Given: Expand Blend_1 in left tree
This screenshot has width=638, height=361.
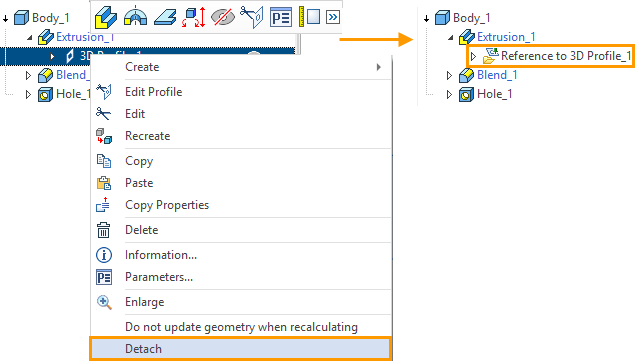Looking at the screenshot, I should [x=28, y=75].
